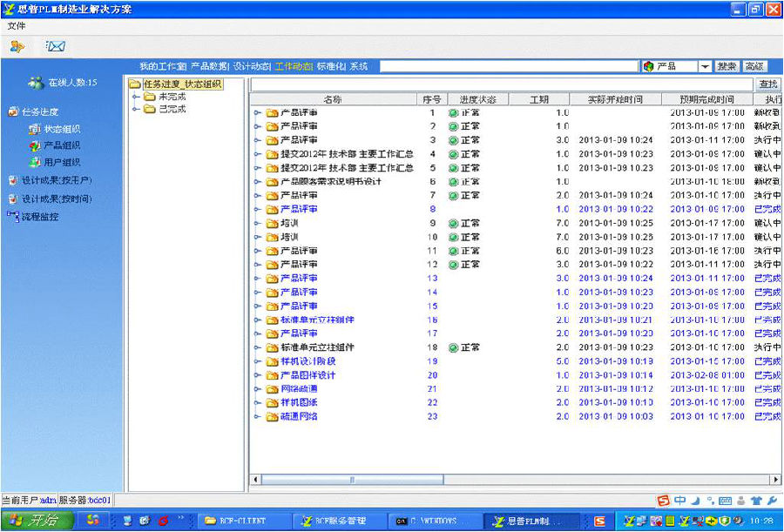Switch to 产品数据 tab
This screenshot has height=532, width=784.
coord(209,66)
